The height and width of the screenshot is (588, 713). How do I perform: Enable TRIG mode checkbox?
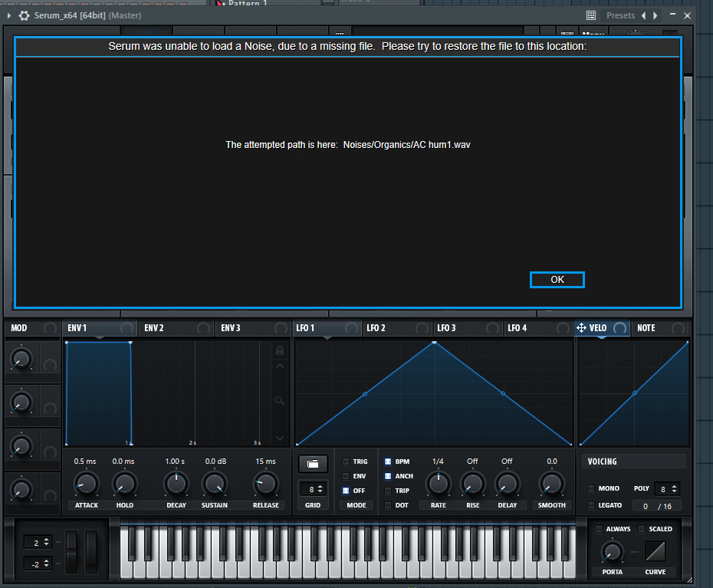coord(346,462)
